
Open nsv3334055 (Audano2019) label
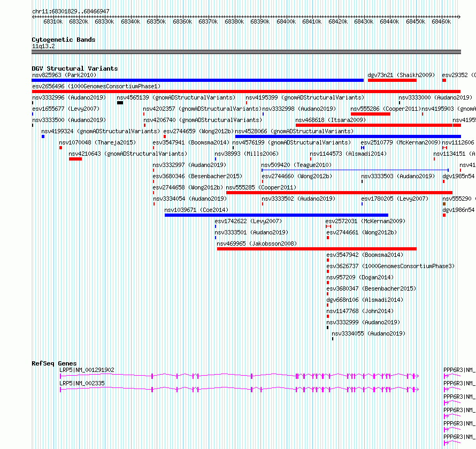click(368, 333)
